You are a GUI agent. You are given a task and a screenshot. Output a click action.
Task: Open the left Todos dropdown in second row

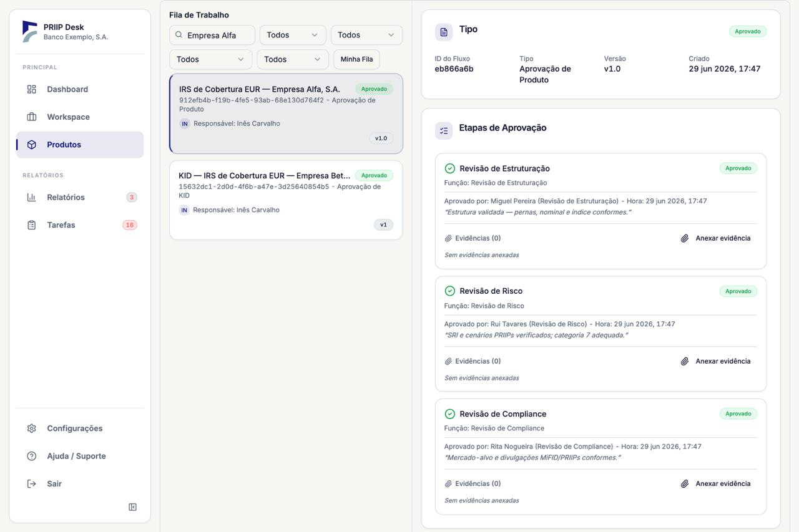(210, 59)
